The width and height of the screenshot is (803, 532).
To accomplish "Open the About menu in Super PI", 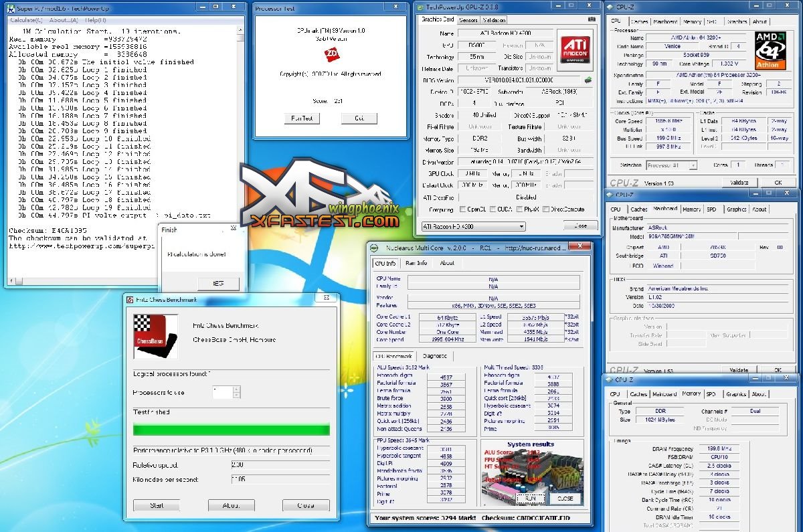I will pos(64,20).
